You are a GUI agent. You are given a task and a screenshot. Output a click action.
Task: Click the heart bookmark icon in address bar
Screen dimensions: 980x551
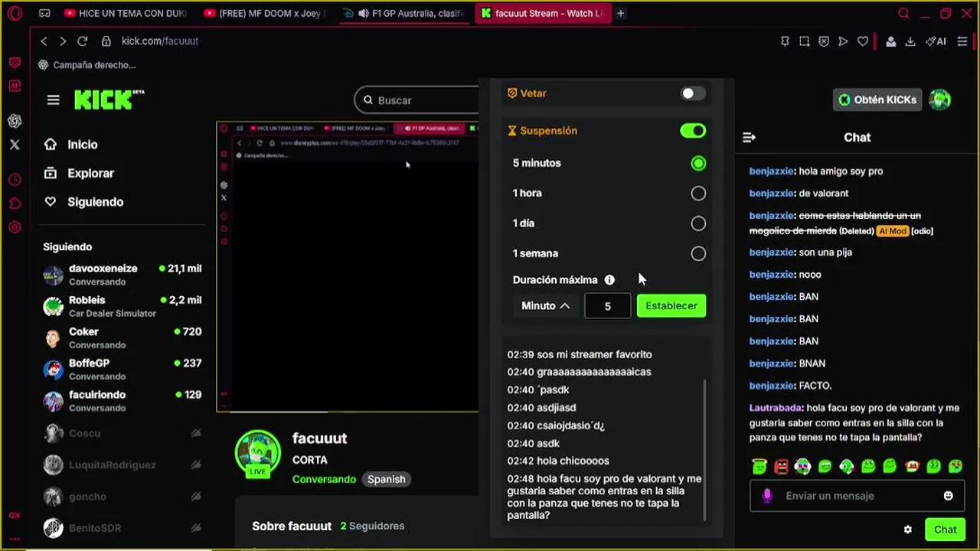tap(863, 41)
